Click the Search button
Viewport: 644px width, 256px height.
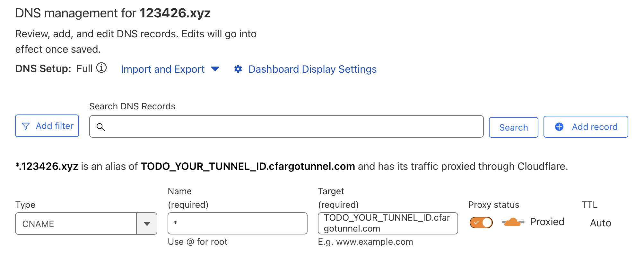[x=513, y=127]
